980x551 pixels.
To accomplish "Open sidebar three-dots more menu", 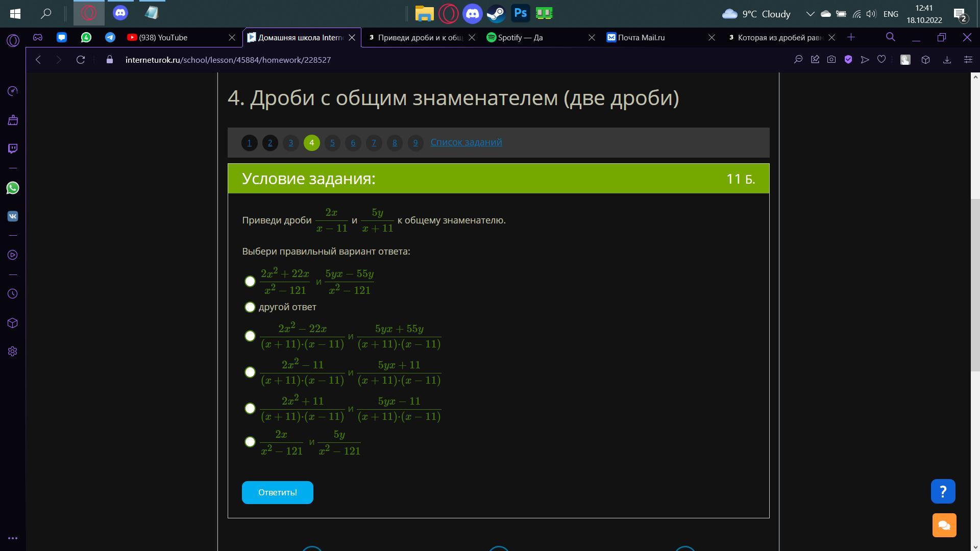I will tap(13, 538).
